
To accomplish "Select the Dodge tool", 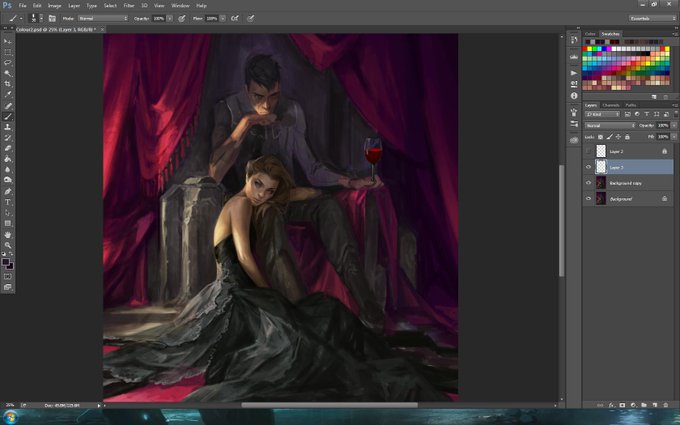I will click(8, 180).
